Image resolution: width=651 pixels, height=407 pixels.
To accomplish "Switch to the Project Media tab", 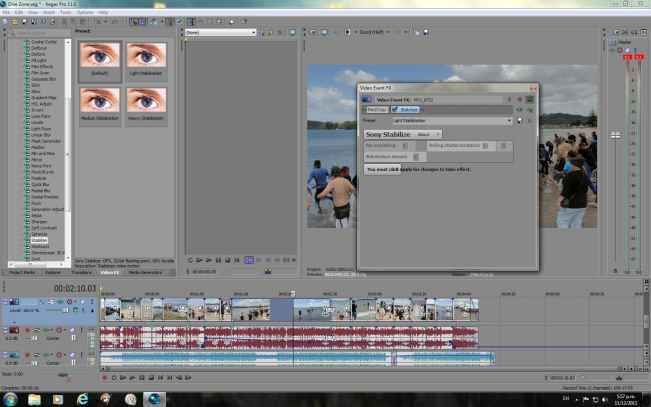I will [x=21, y=271].
